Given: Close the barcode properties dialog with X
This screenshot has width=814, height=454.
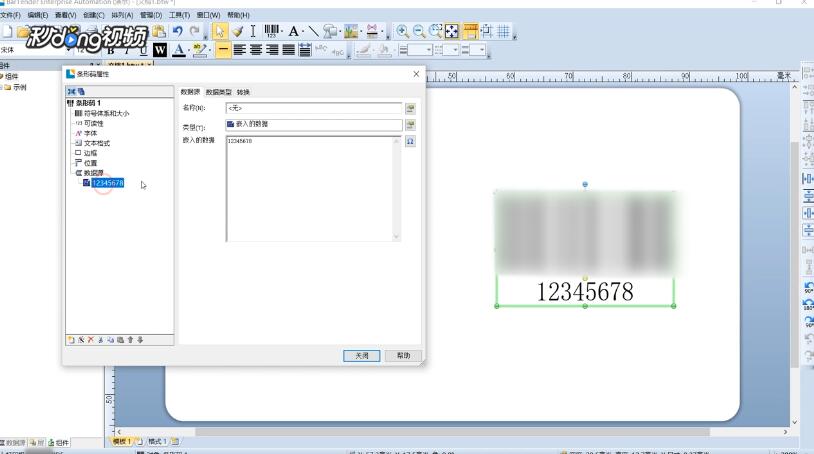Looking at the screenshot, I should (x=416, y=74).
